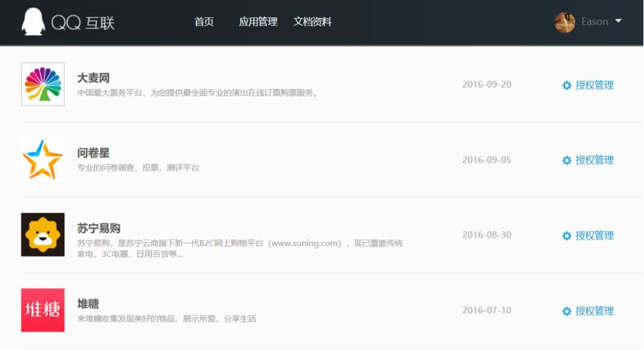Click the gear icon beside 堆糖 授权管理
Viewport: 644px width, 350px height.
coord(567,311)
